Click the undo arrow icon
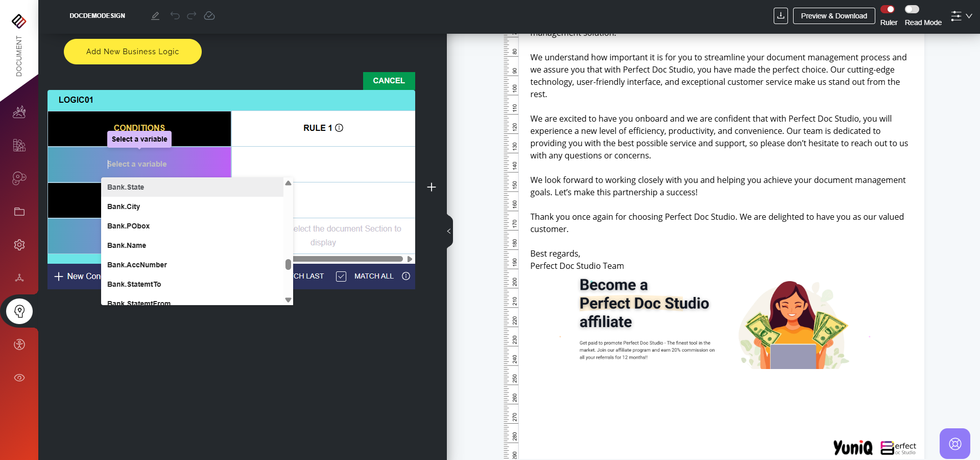Viewport: 980px width, 460px height. click(x=175, y=16)
